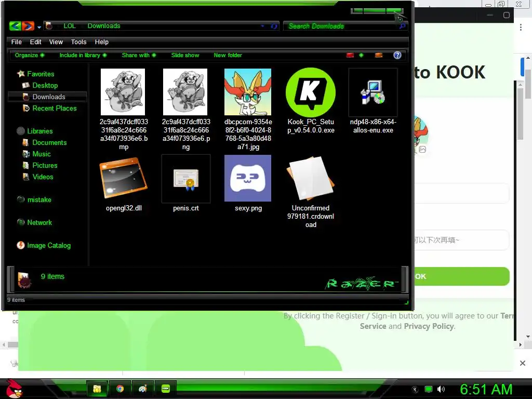Open Image Catalog in navigation pane
Image resolution: width=532 pixels, height=399 pixels.
click(49, 245)
